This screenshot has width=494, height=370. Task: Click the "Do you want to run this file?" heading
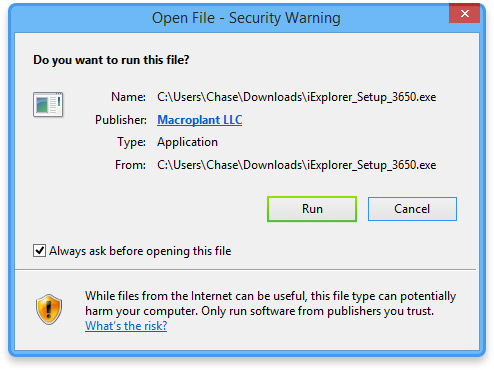(111, 60)
